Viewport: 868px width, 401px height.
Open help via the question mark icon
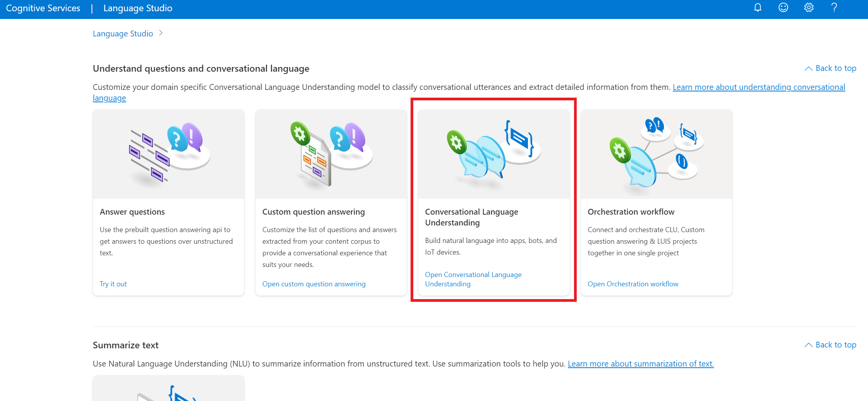click(x=834, y=8)
